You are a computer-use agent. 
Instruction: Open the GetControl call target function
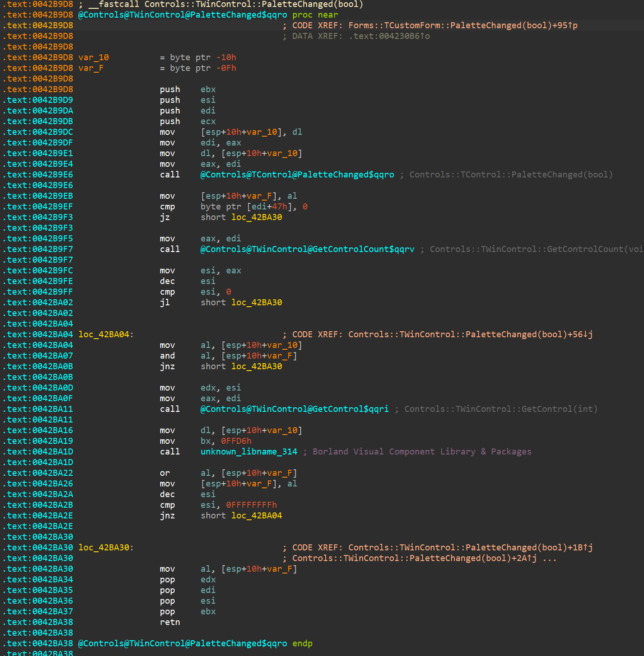pos(294,409)
